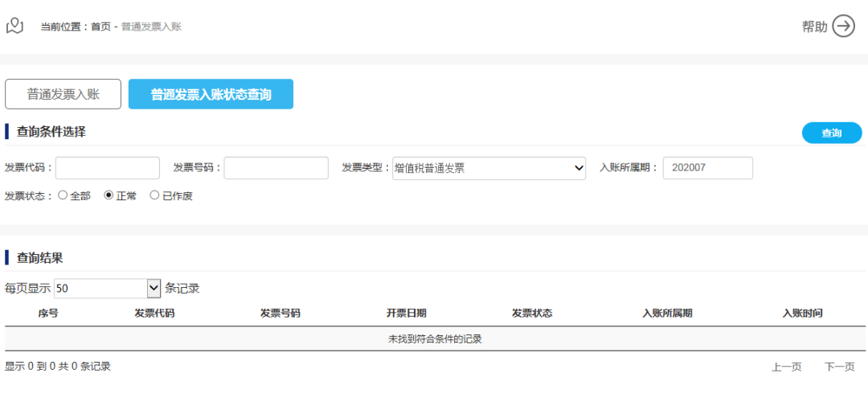Focus the 发票代码 input field
Image resolution: width=868 pixels, height=402 pixels.
tap(108, 168)
